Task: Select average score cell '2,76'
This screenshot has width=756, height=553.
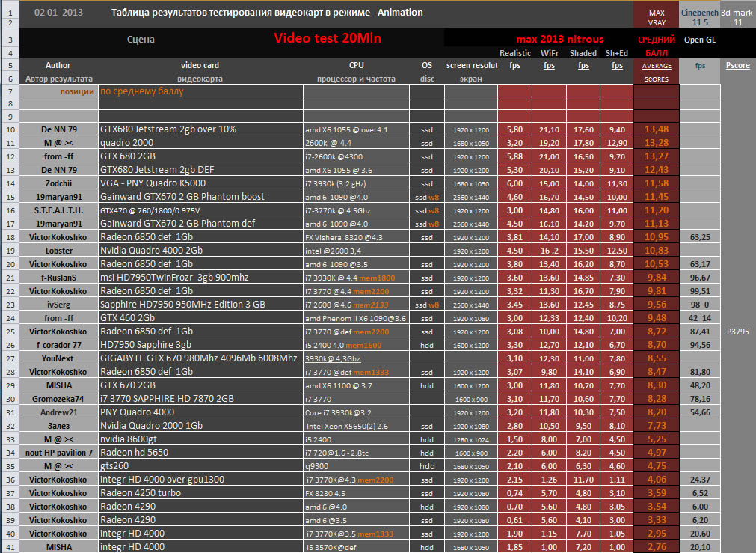Action: click(x=657, y=547)
